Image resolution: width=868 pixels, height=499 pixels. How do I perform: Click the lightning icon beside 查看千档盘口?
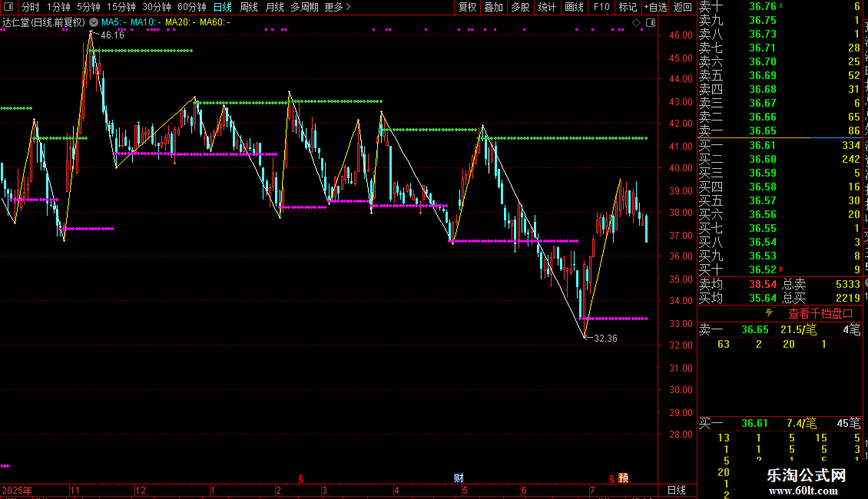[x=769, y=313]
